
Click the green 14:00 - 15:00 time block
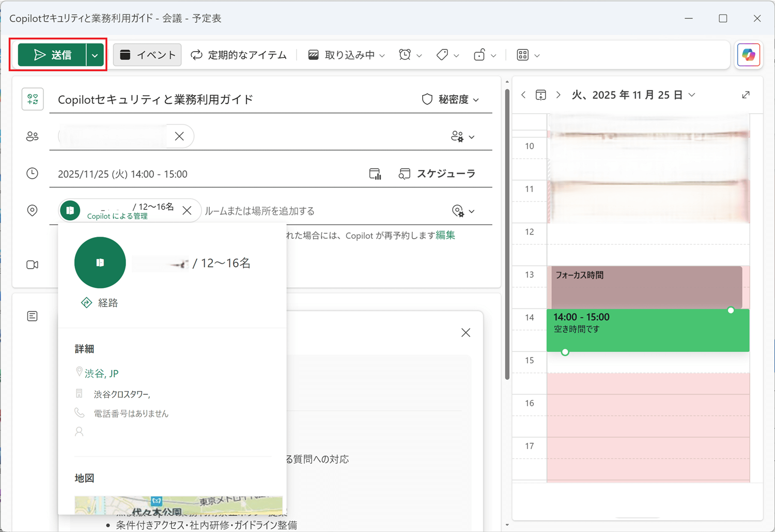(648, 331)
